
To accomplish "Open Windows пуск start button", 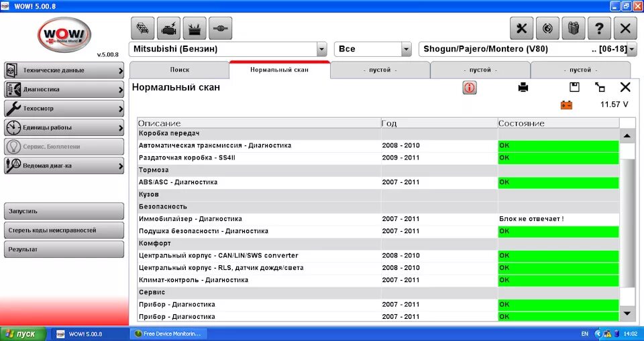I will pyautogui.click(x=23, y=334).
